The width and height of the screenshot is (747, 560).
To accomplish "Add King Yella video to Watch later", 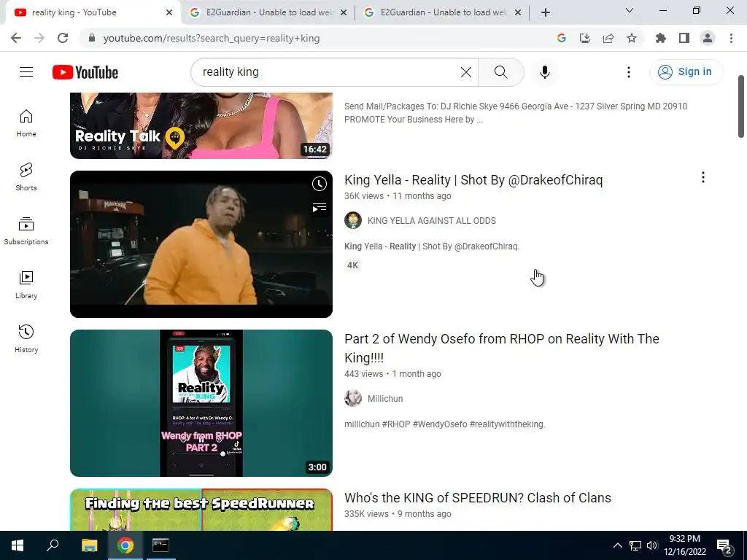I will pos(320,184).
